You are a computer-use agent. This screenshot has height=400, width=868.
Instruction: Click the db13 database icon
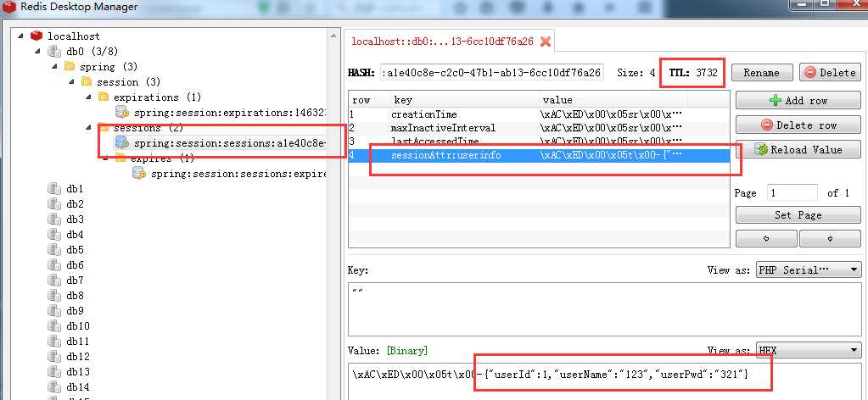pyautogui.click(x=54, y=372)
